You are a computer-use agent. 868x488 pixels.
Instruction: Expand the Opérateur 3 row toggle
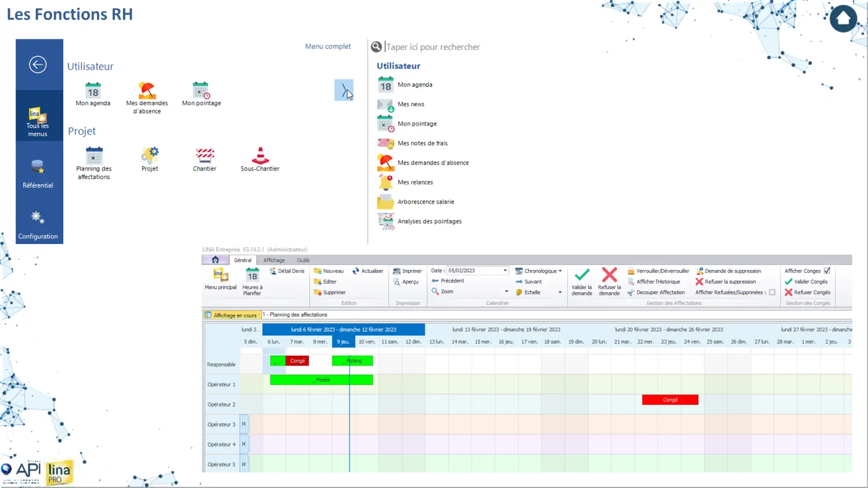[x=244, y=424]
